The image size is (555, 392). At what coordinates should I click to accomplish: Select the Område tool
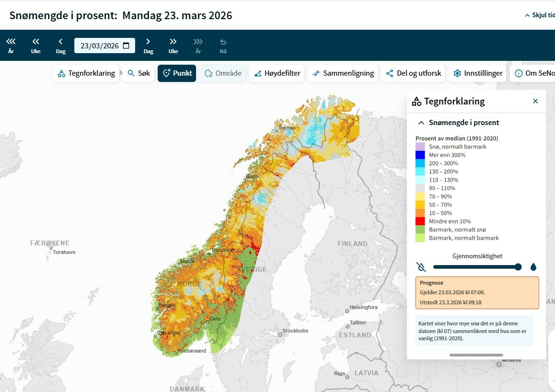tap(223, 73)
